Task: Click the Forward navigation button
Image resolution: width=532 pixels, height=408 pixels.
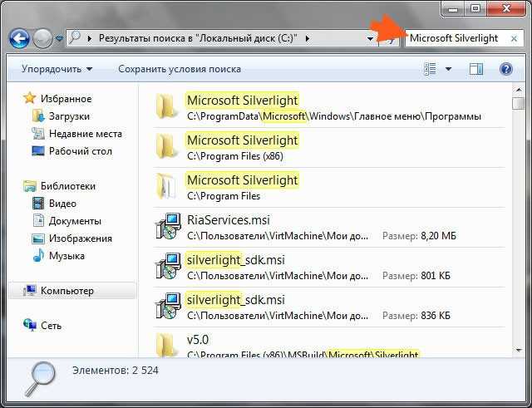Action: (42, 39)
